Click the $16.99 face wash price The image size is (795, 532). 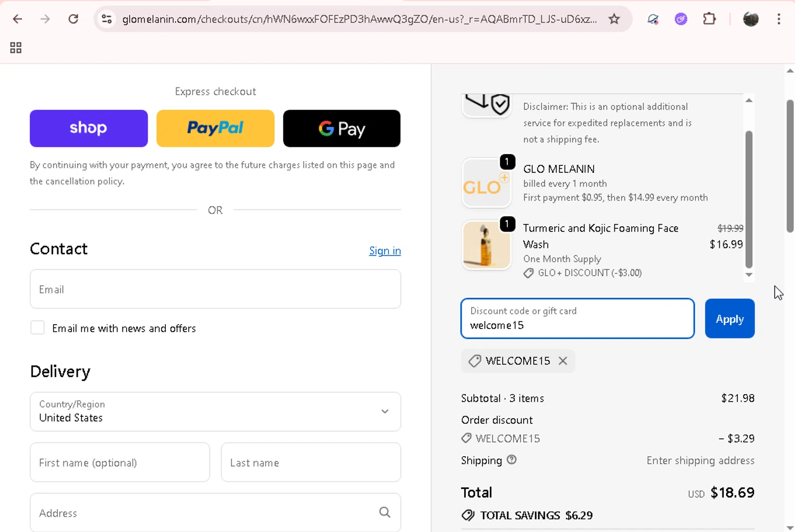726,244
